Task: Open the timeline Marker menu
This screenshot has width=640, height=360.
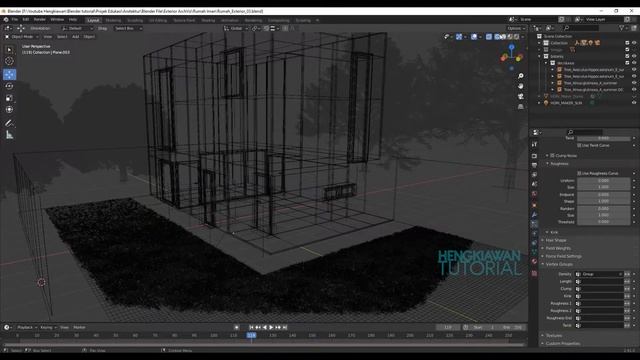Action: click(x=79, y=327)
